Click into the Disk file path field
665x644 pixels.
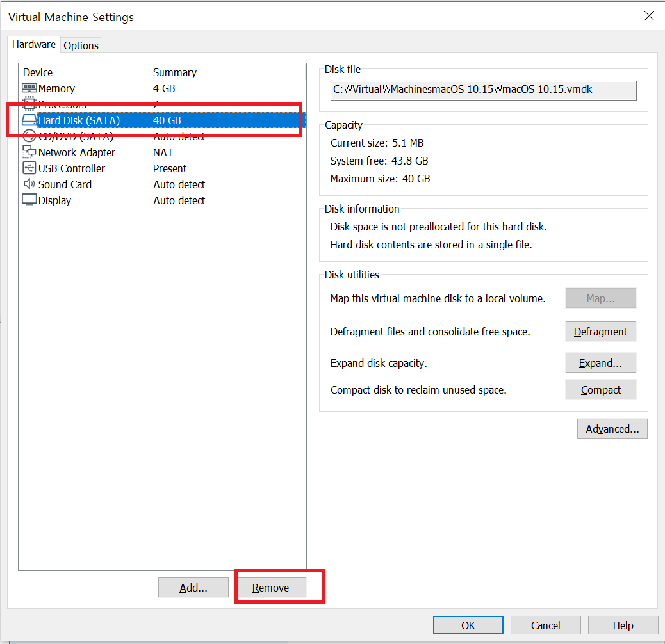[x=484, y=90]
